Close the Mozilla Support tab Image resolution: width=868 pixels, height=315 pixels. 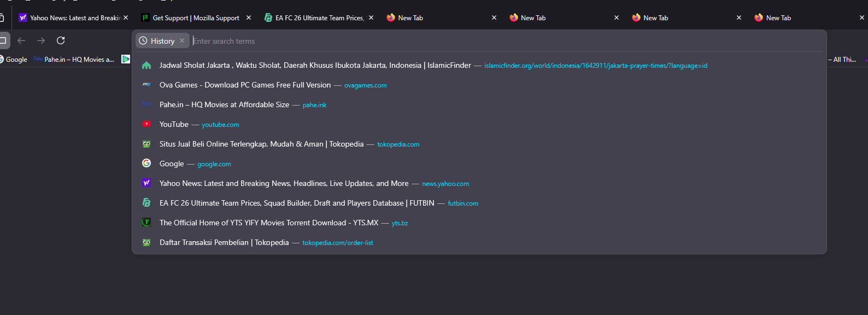click(x=249, y=18)
